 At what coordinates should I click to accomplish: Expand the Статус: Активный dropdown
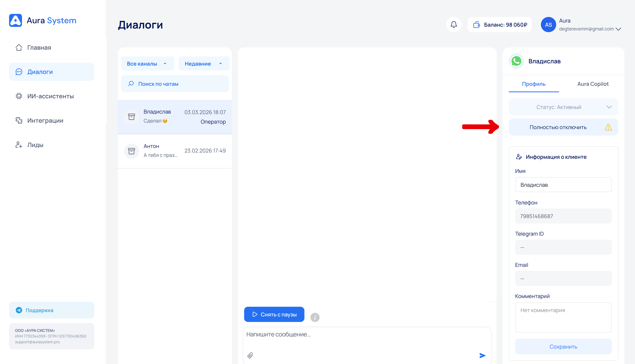[x=563, y=107]
